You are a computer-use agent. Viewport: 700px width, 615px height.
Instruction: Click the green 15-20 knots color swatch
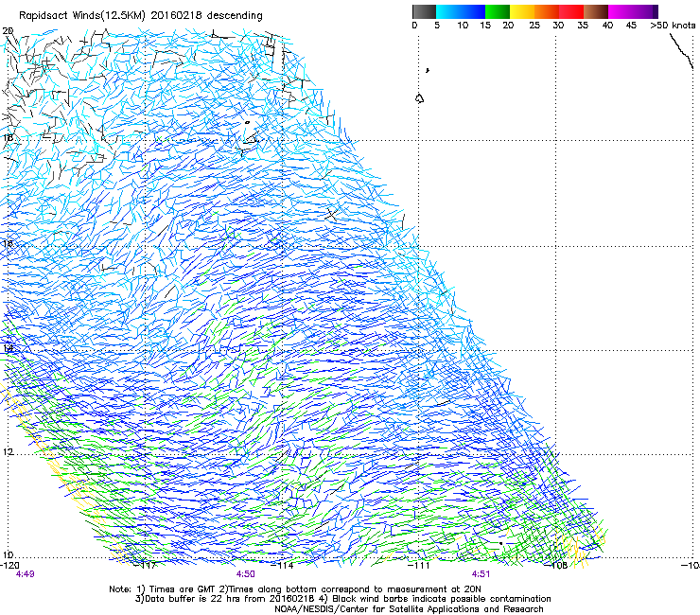click(x=498, y=11)
